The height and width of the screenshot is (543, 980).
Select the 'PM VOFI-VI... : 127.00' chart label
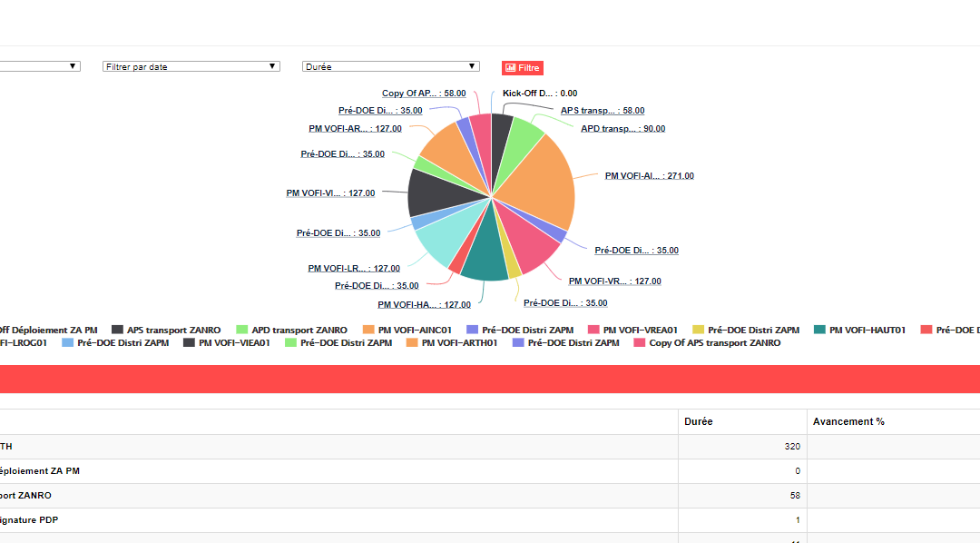[x=330, y=193]
